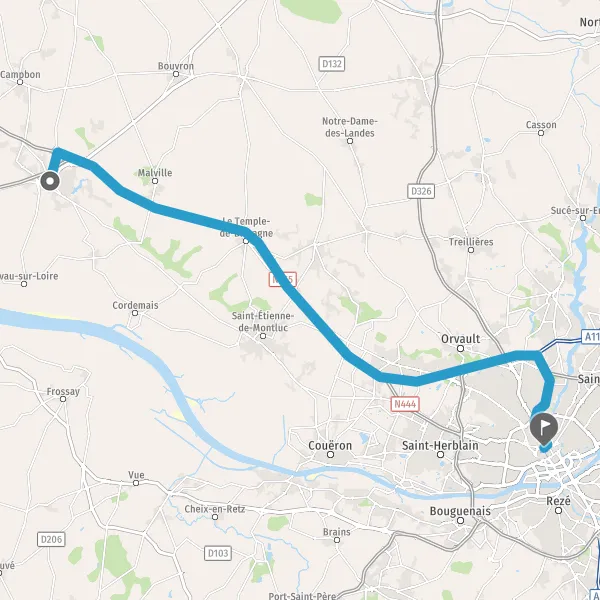Screen dimensions: 600x600
Task: Click the N444 road shield
Action: click(x=405, y=404)
